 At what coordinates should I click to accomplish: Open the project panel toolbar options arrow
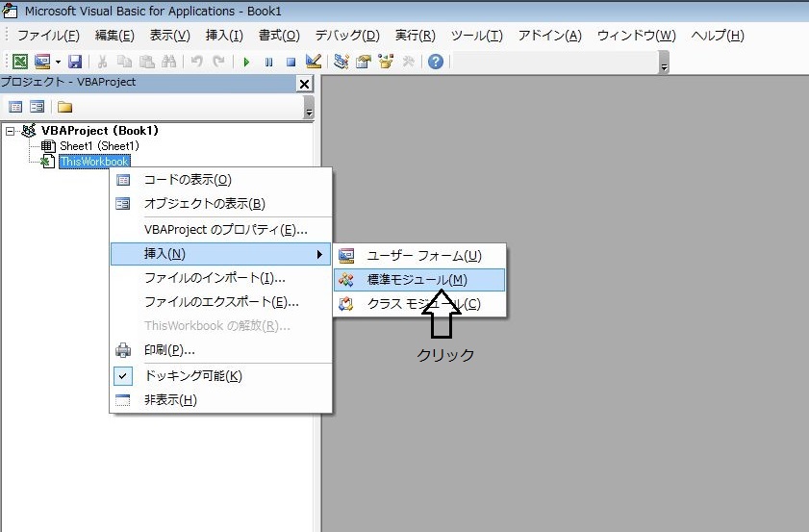[309, 108]
